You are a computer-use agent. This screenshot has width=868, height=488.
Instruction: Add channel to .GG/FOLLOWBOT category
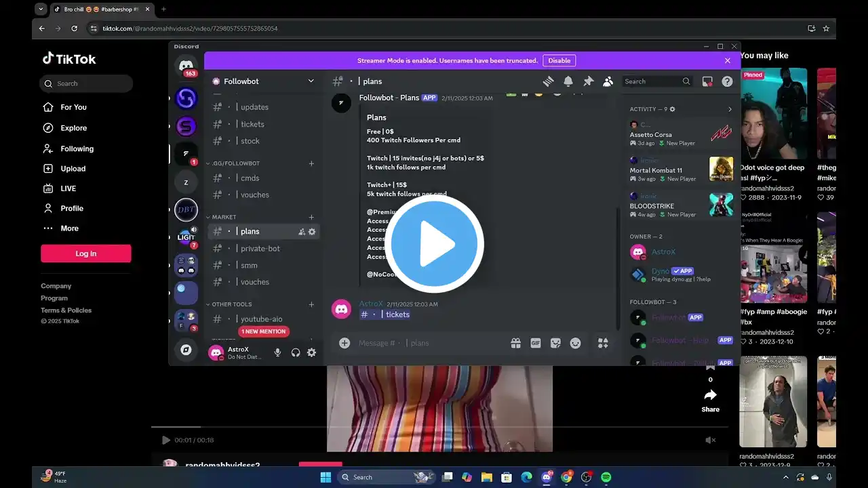[x=312, y=163]
